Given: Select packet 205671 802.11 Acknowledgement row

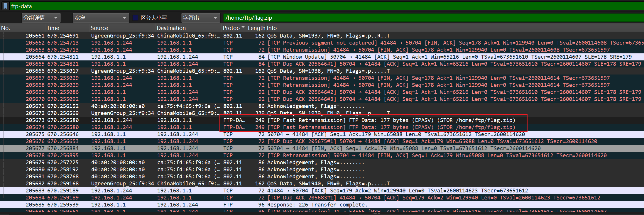Looking at the screenshot, I should pos(293,106).
